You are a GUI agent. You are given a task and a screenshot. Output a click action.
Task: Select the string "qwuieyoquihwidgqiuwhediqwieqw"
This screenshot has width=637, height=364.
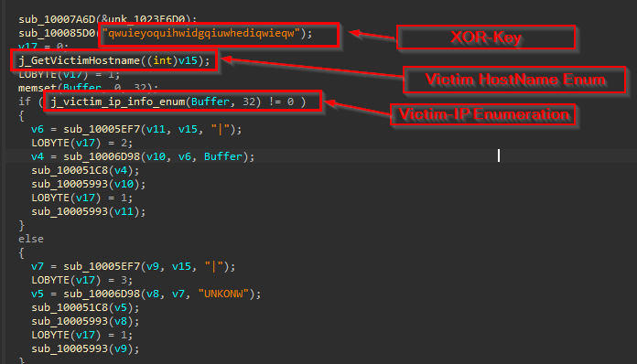[200, 33]
